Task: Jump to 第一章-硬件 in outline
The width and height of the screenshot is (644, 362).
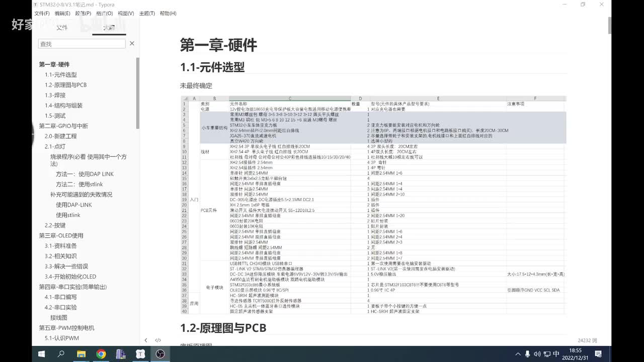Action: (x=54, y=64)
